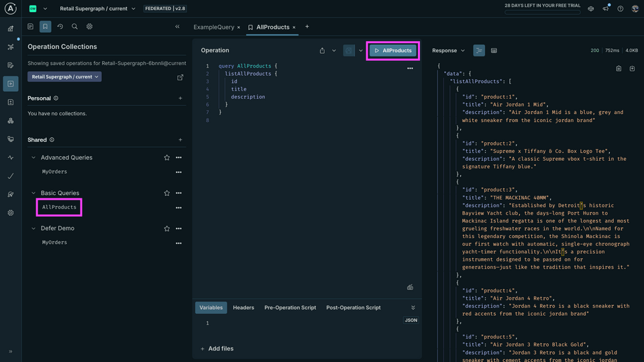Download the response icon
Image resolution: width=644 pixels, height=362 pixels.
pyautogui.click(x=632, y=68)
